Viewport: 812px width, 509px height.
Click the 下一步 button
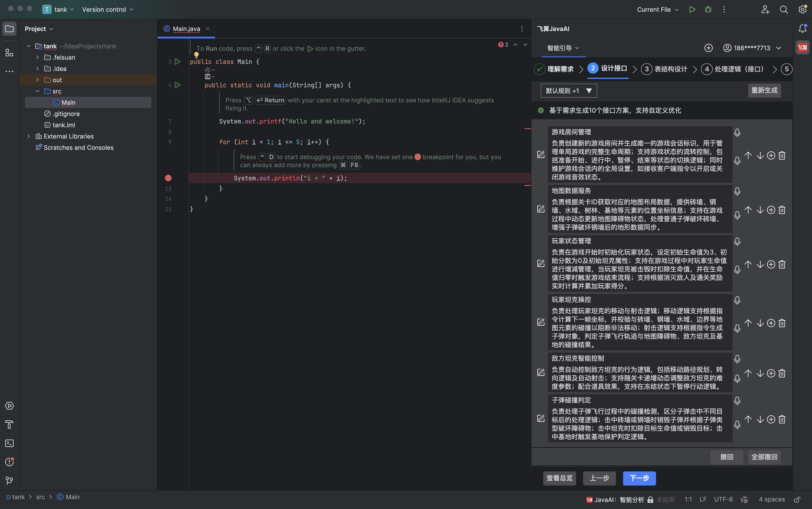639,478
